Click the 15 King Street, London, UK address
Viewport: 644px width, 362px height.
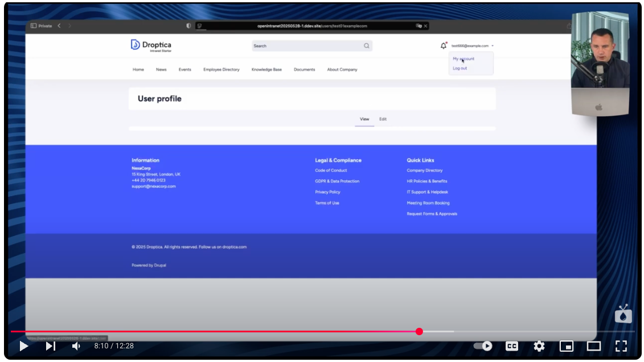pyautogui.click(x=155, y=174)
